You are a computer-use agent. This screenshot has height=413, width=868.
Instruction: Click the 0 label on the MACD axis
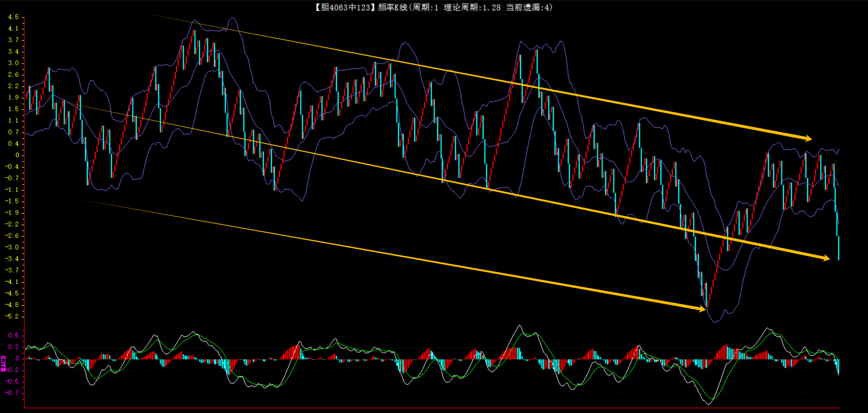coord(17,358)
